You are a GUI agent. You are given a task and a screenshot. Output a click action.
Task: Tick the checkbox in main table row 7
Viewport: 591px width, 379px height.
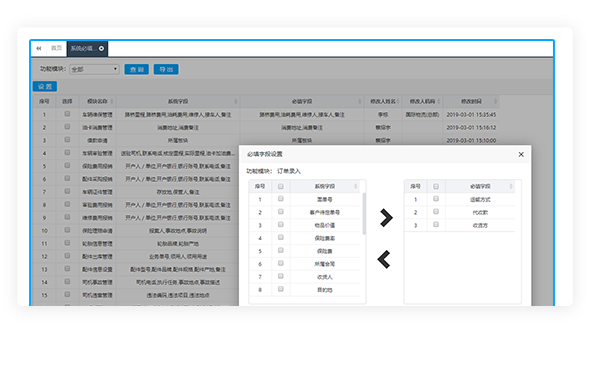[67, 191]
